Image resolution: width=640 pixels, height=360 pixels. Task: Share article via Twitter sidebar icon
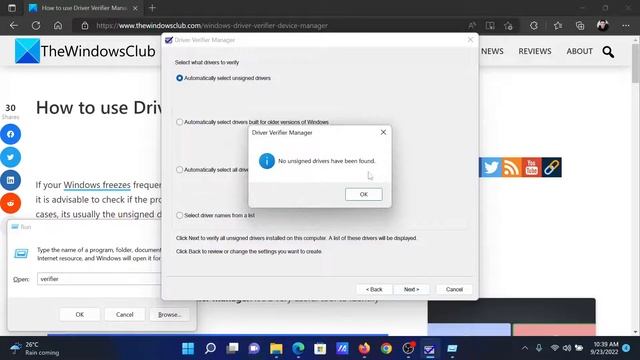pyautogui.click(x=11, y=157)
